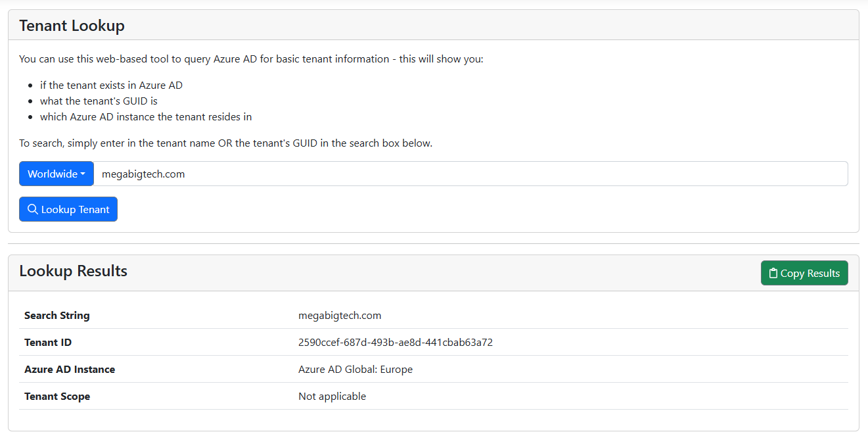Click the clipboard icon inside Copy Results button
This screenshot has height=436, width=868.
[773, 272]
